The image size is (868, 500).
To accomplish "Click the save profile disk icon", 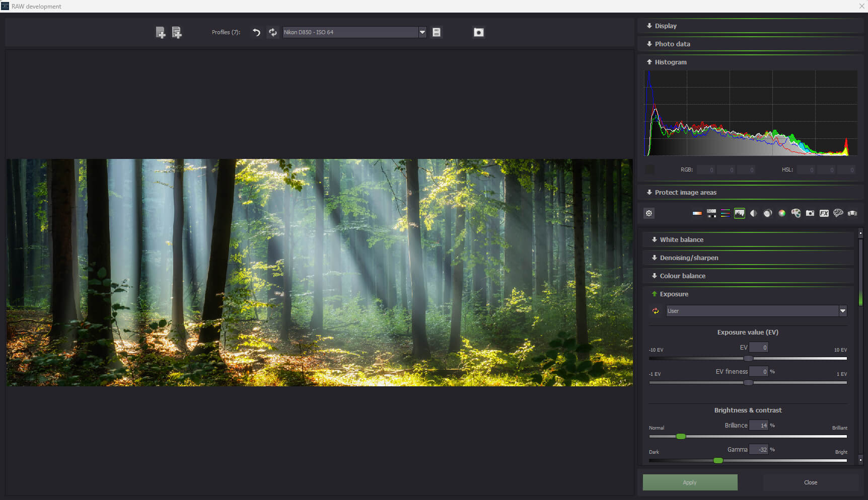I will point(437,32).
